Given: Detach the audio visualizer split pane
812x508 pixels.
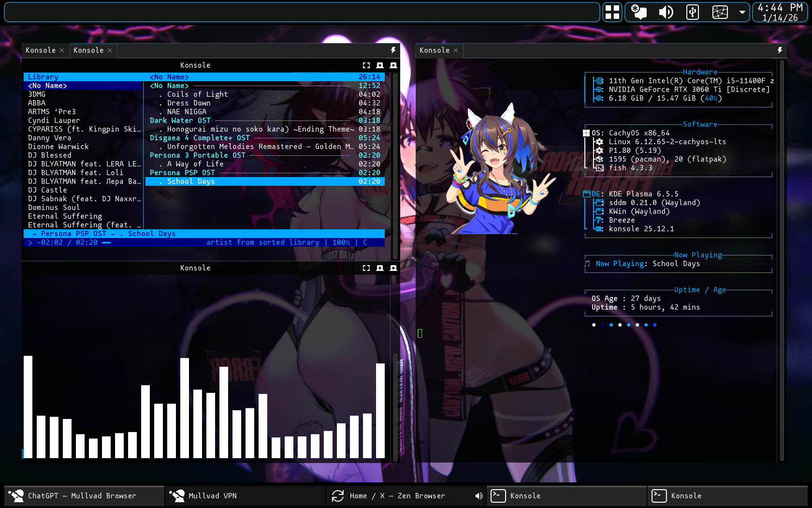Looking at the screenshot, I should point(380,268).
